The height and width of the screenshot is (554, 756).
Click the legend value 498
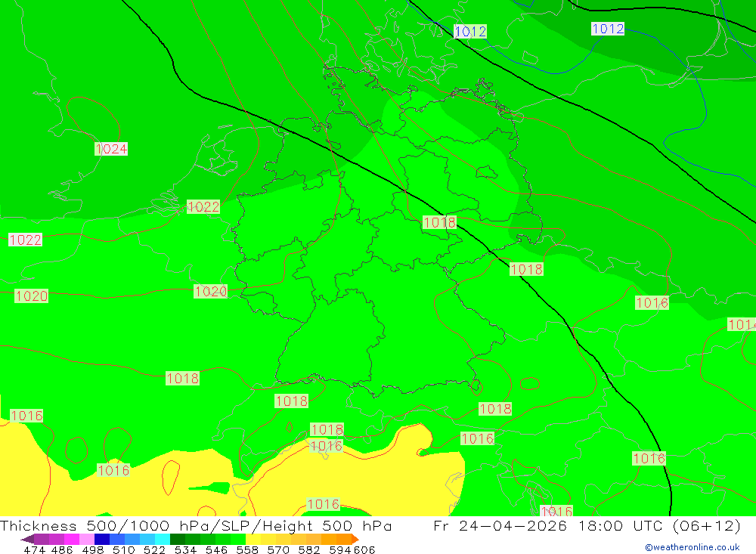(93, 549)
